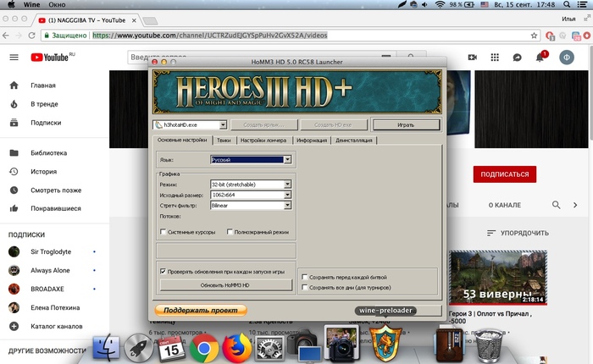The width and height of the screenshot is (593, 364).
Task: Open the О КАНАЛЕ channel tab
Action: 505,205
